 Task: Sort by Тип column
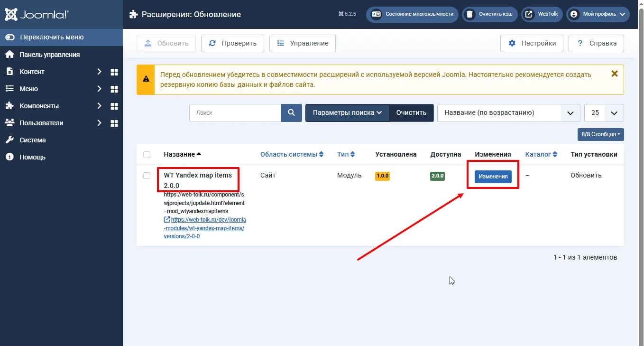click(x=346, y=154)
